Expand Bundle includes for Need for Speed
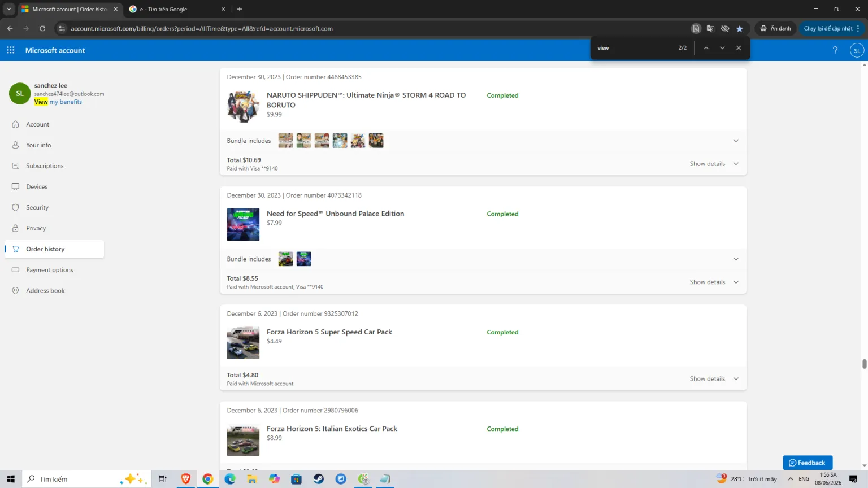The image size is (868, 488). pos(736,259)
